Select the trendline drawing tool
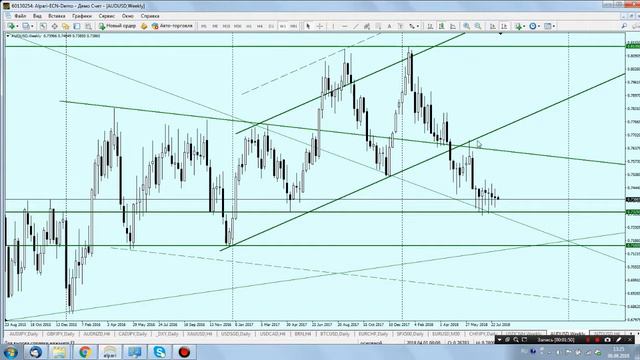 (356, 26)
